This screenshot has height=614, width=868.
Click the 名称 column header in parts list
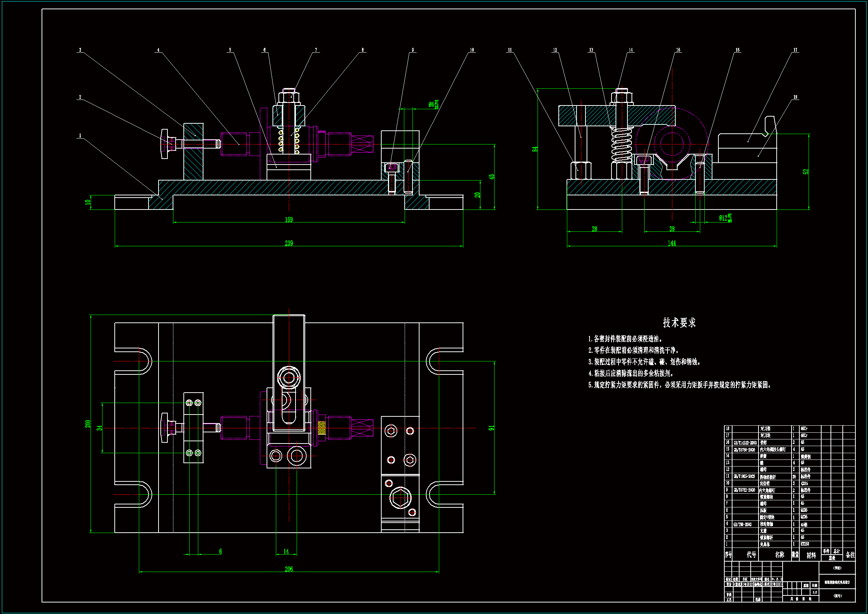779,555
